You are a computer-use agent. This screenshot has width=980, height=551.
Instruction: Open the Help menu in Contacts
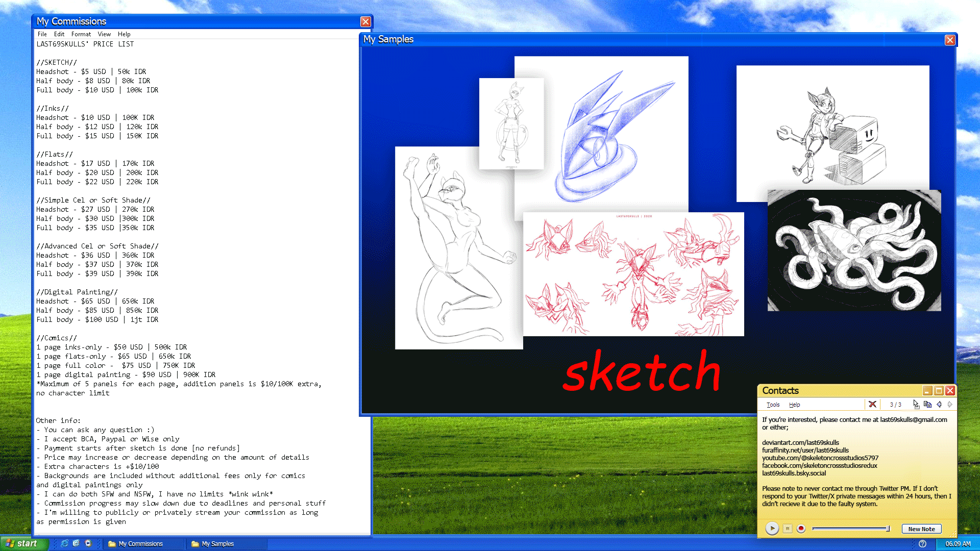point(794,405)
